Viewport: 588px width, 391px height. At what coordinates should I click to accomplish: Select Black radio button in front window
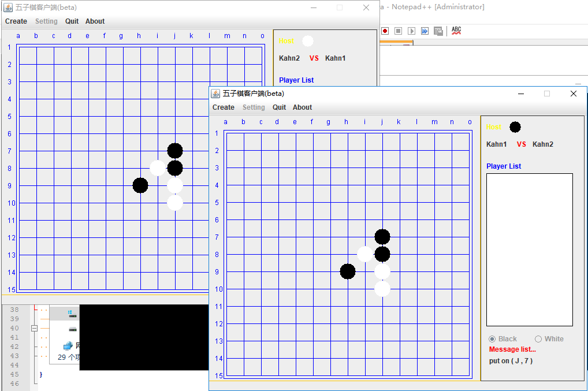tap(492, 339)
